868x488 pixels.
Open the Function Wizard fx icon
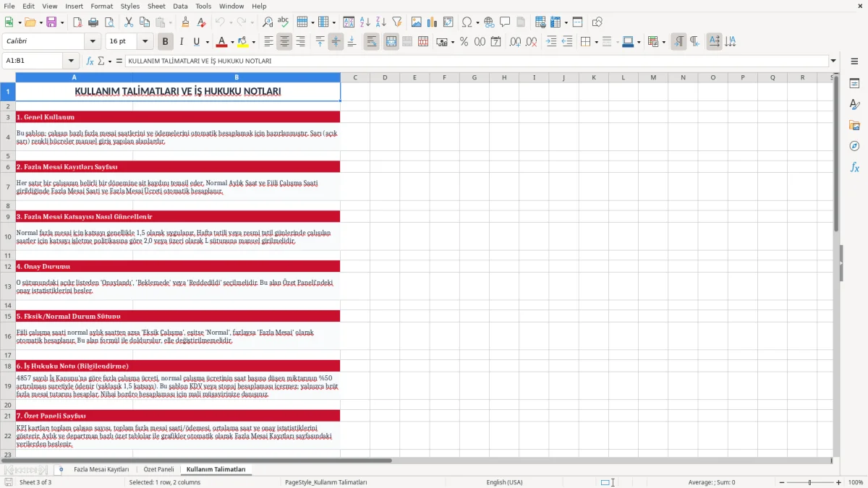tap(90, 61)
